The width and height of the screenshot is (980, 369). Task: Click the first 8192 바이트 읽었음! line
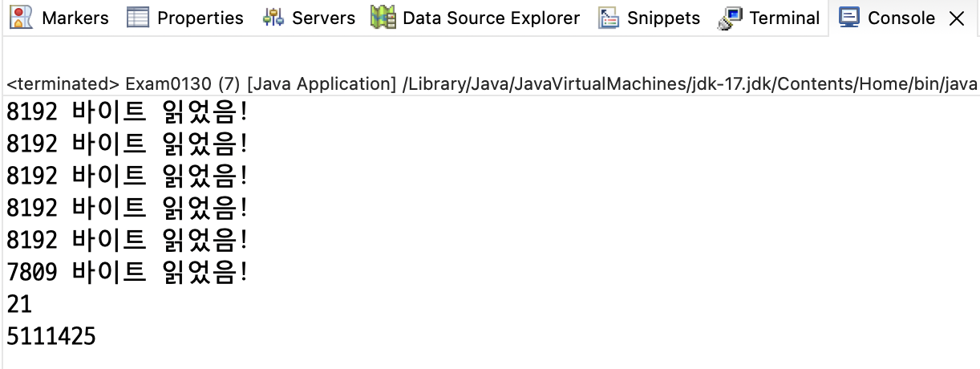click(128, 113)
